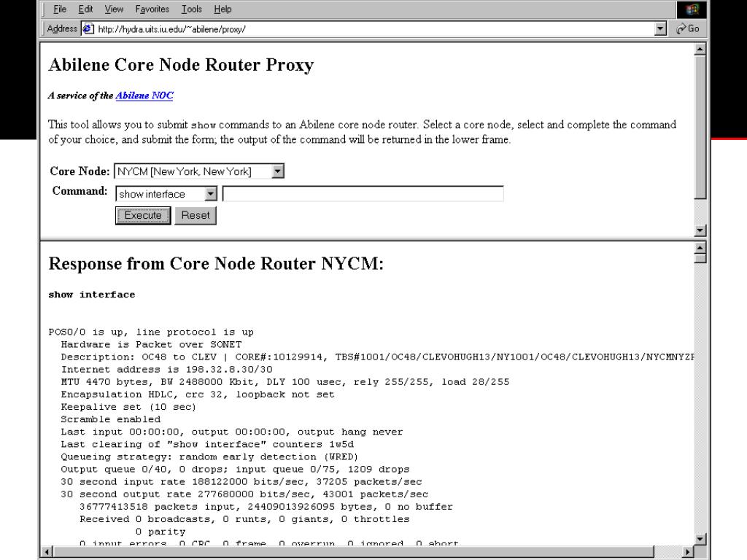Click lower frame vertical scrollbar thumb

(700, 259)
